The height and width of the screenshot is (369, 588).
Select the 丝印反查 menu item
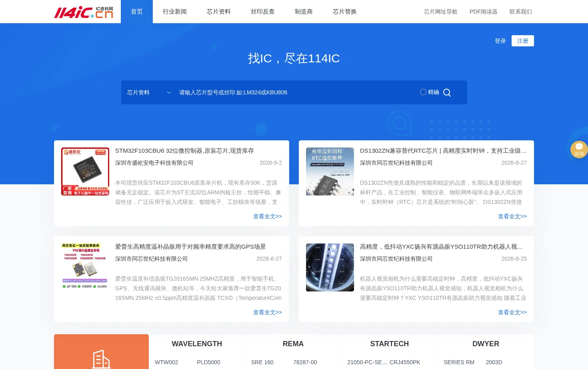pos(263,12)
